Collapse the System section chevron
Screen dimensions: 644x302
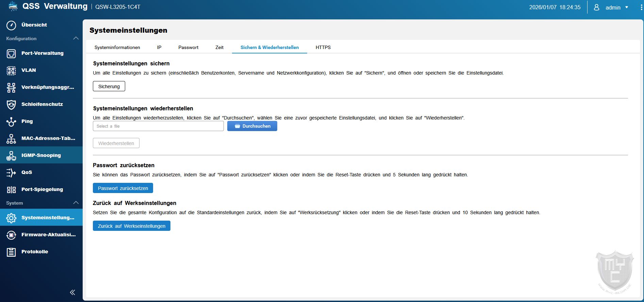[76, 203]
